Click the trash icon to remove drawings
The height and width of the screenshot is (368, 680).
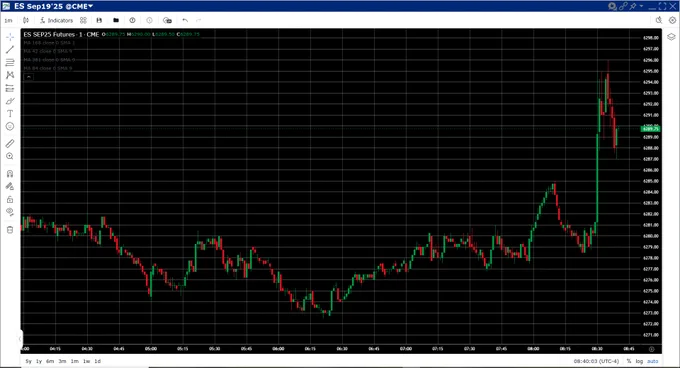tap(10, 230)
